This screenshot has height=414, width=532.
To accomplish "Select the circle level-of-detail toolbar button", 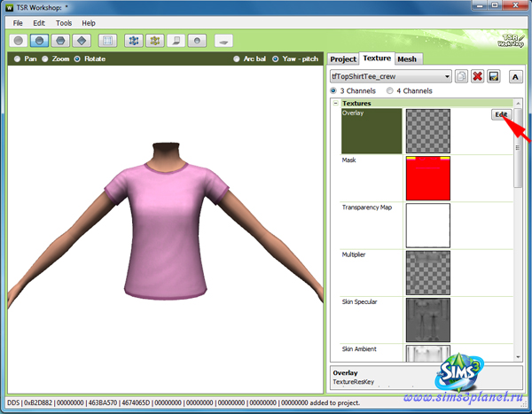I will (19, 41).
